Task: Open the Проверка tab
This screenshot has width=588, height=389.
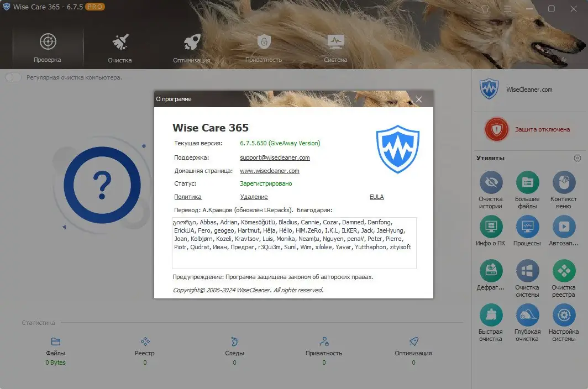Action: (x=48, y=48)
